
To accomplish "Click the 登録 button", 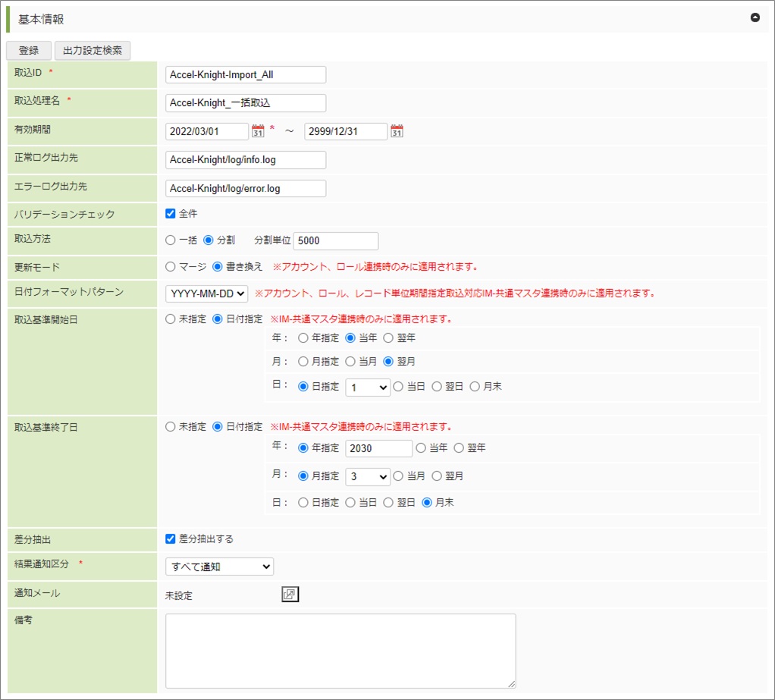I will 29,51.
